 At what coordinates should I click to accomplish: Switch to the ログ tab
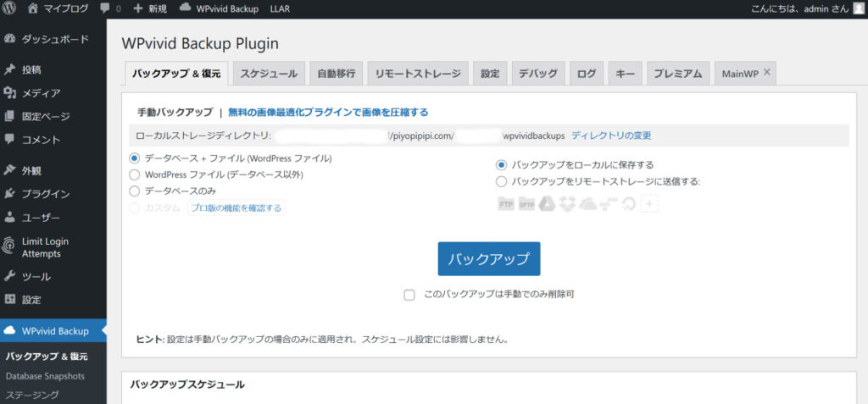tap(587, 74)
